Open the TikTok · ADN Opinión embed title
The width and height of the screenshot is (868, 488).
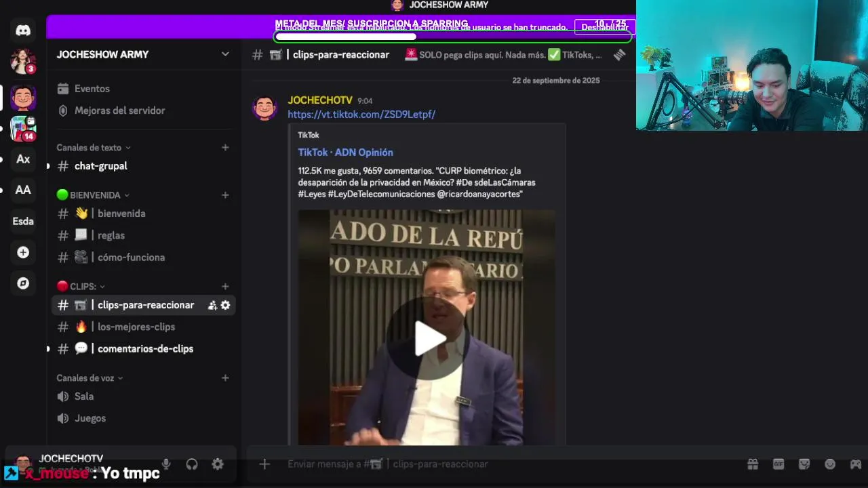point(345,152)
